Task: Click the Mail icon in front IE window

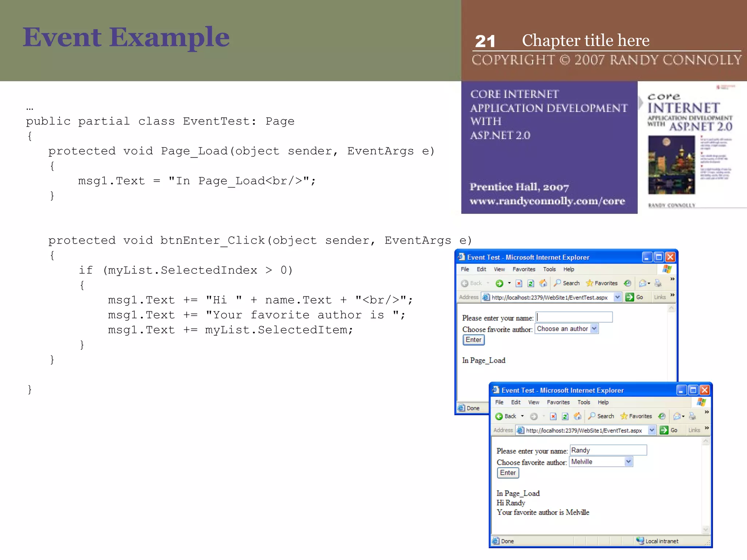Action: pyautogui.click(x=677, y=416)
